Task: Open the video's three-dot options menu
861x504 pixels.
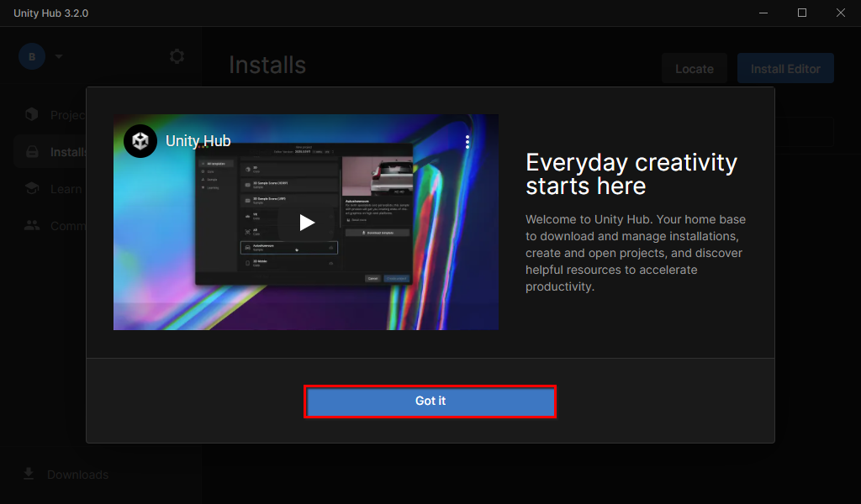Action: pos(467,142)
